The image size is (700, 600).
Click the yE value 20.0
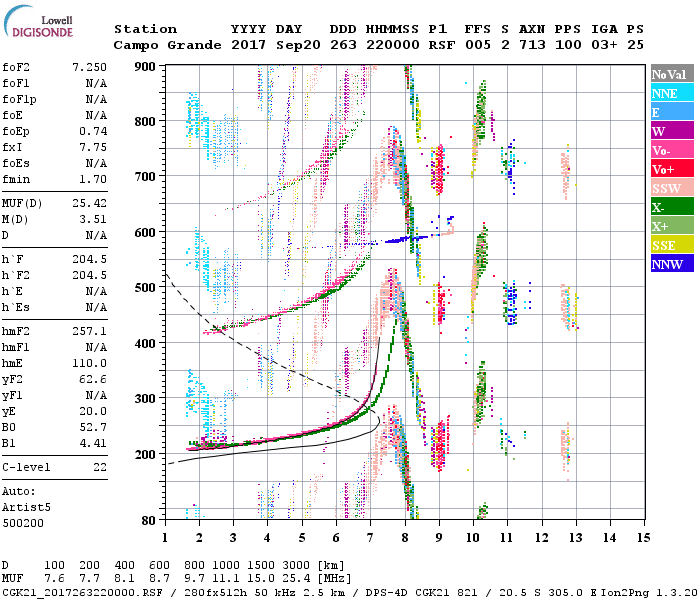pos(93,411)
